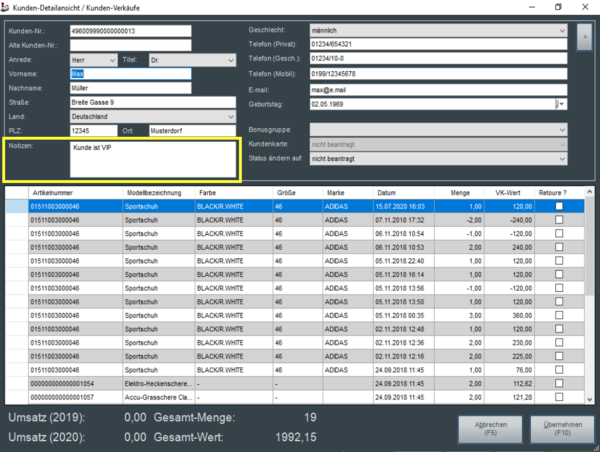Open the Status ändern auf dropdown

point(563,159)
